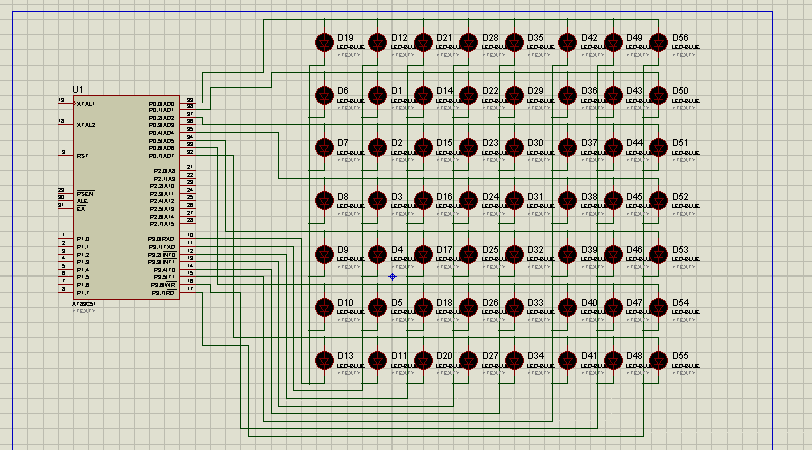
Task: Click the blue origin marker crosshair near D4
Action: click(x=393, y=277)
